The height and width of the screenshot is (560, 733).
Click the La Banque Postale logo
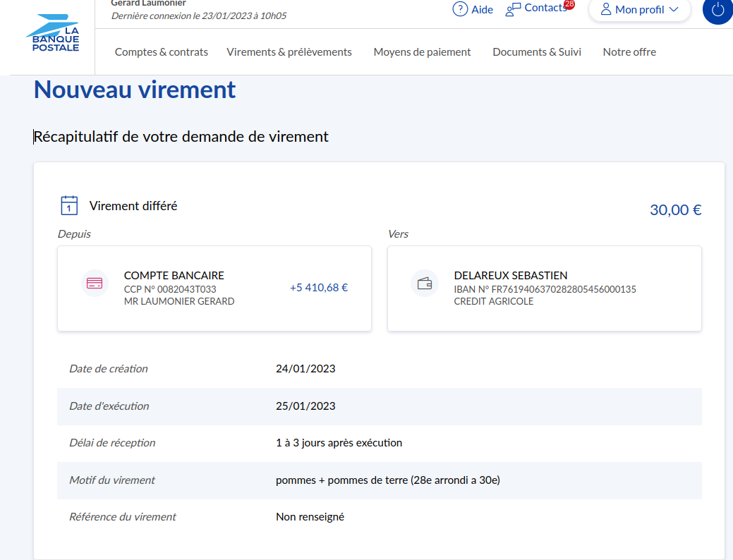tap(54, 35)
